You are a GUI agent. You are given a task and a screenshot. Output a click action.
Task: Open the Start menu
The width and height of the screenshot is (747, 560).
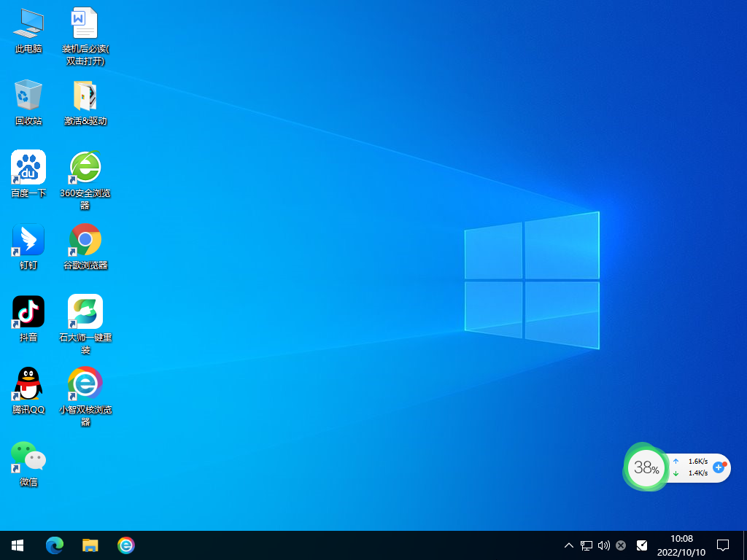tap(17, 545)
